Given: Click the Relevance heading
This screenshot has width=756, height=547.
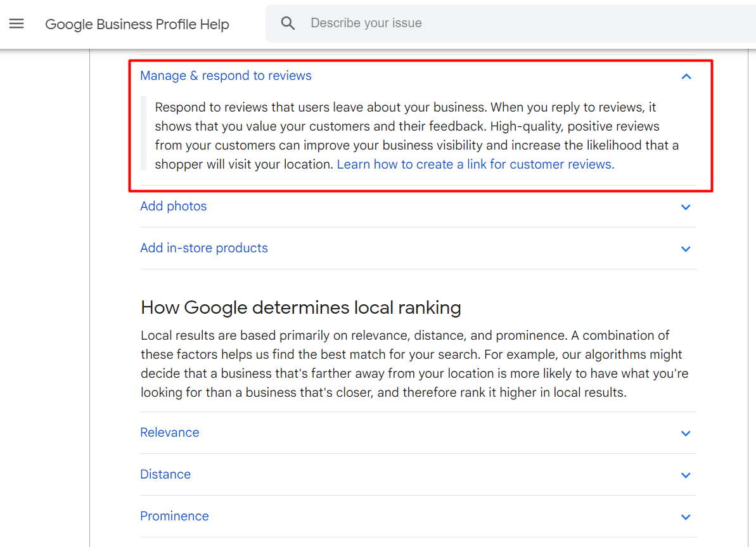Looking at the screenshot, I should pos(170,432).
